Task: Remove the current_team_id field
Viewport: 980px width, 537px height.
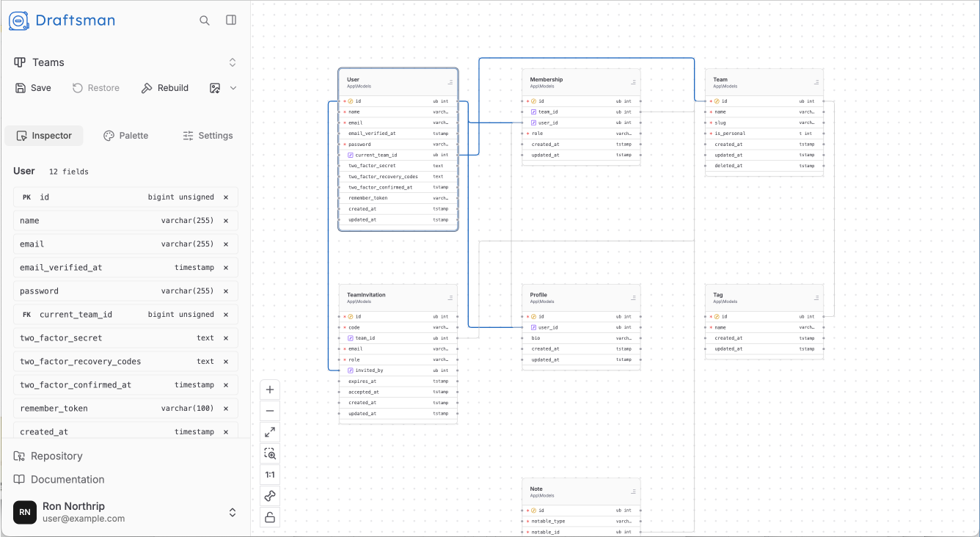Action: [x=226, y=315]
